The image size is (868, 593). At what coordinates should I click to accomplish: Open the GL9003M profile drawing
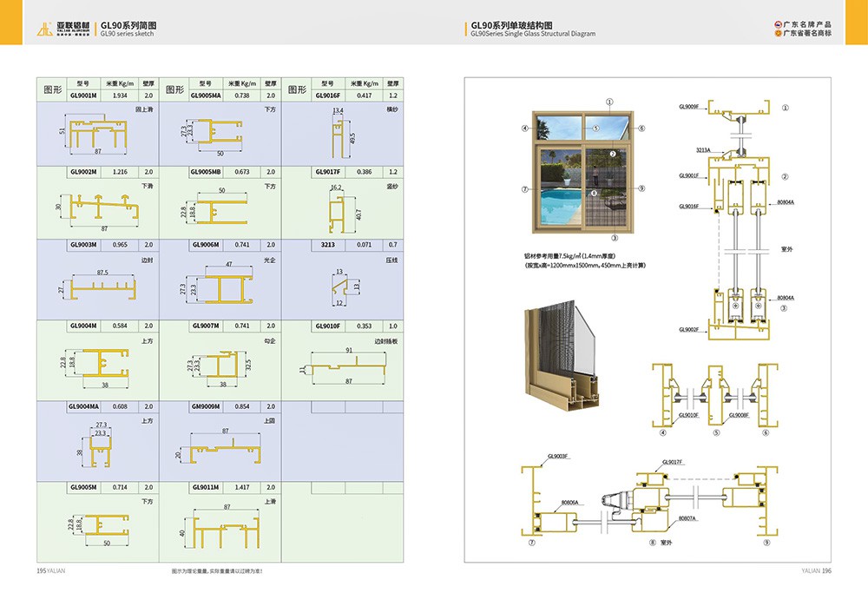pyautogui.click(x=98, y=285)
